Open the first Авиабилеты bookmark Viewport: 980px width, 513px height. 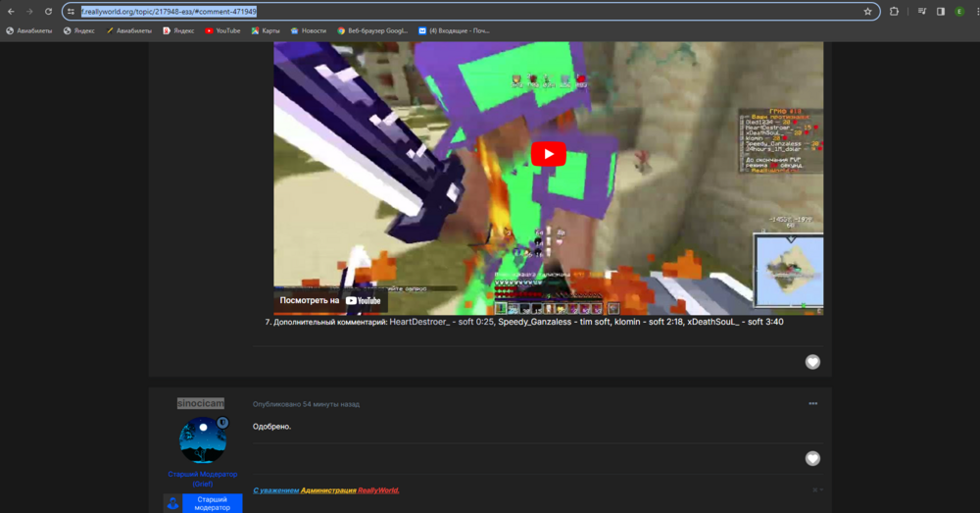(x=29, y=30)
